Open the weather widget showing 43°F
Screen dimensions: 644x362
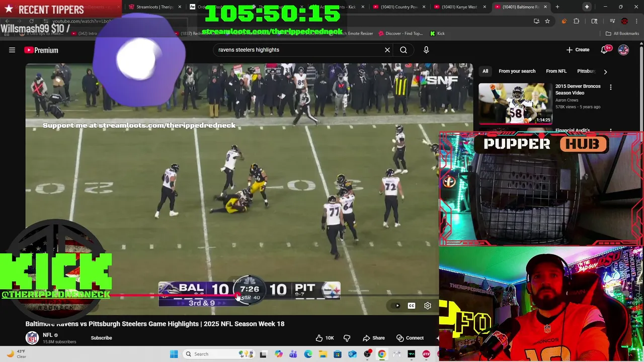click(17, 354)
